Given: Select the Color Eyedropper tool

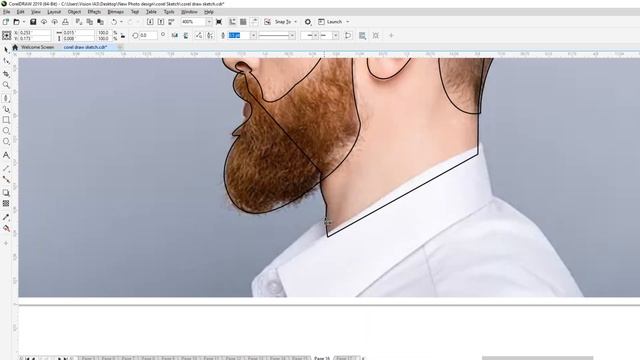Looking at the screenshot, I should pyautogui.click(x=6, y=217).
